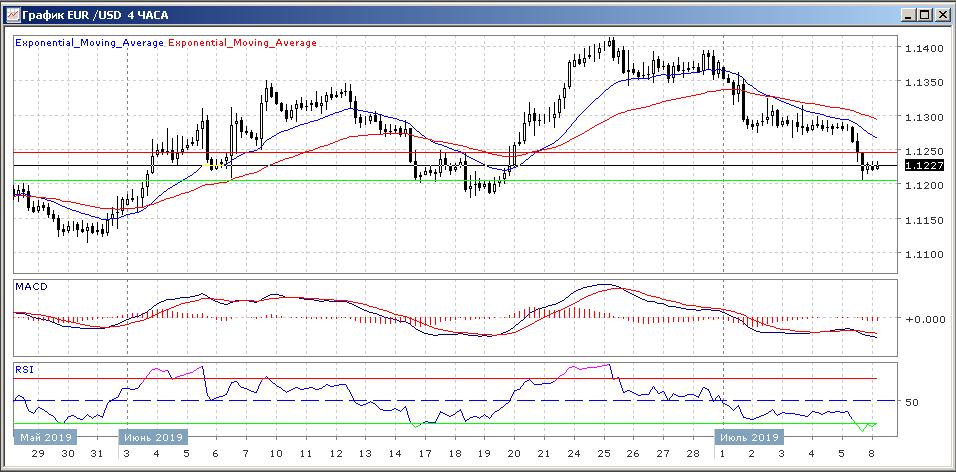Click date 25 on the time axis

603,453
